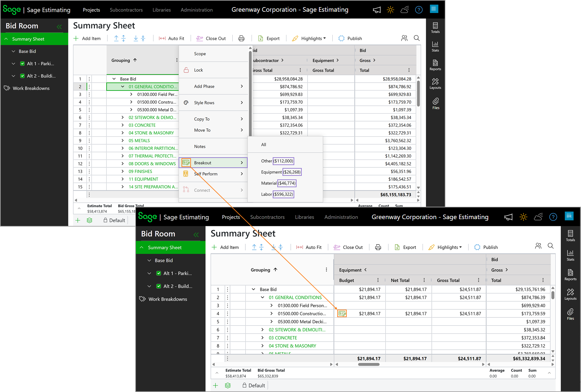Image resolution: width=581 pixels, height=392 pixels.
Task: Click Export in front window
Action: (405, 247)
